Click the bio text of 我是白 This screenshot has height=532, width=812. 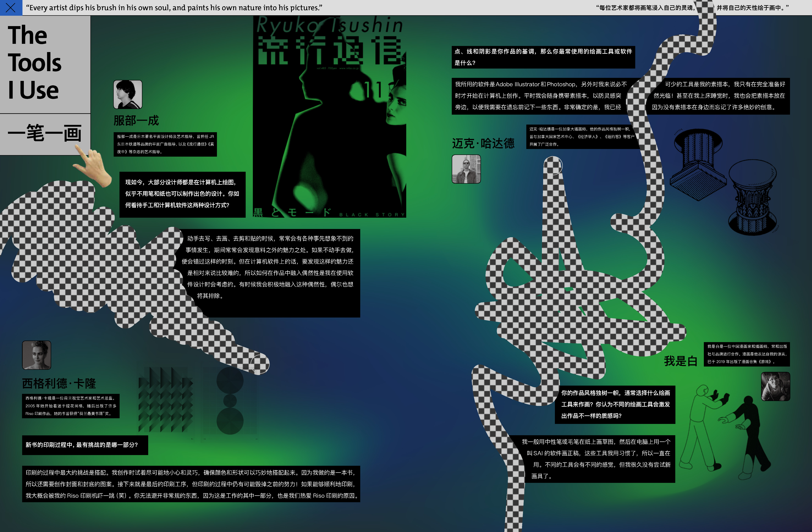[747, 354]
